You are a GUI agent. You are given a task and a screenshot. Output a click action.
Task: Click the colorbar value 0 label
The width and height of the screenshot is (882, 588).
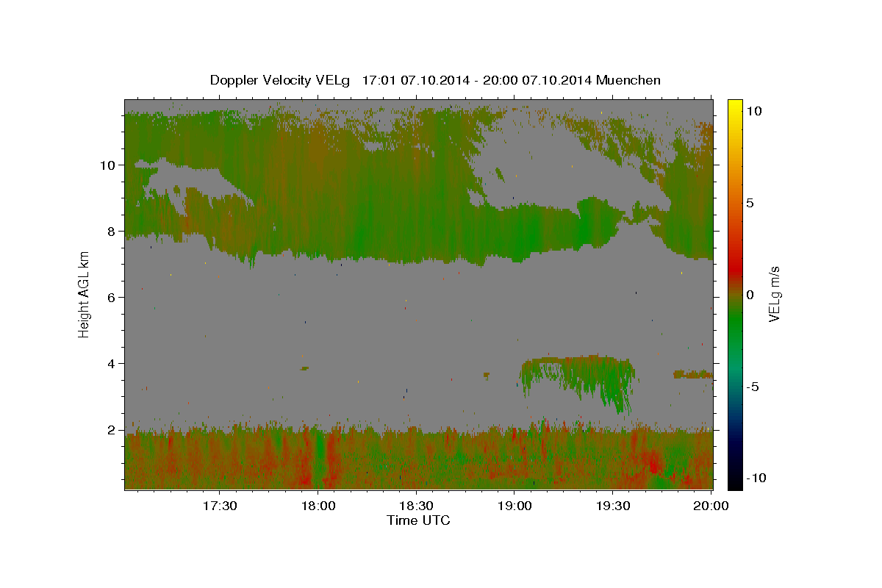point(750,295)
